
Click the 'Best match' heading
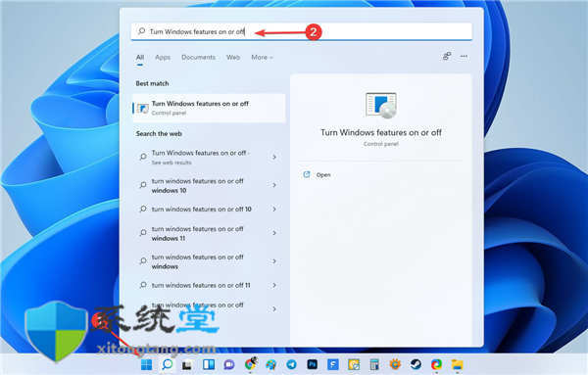click(x=152, y=83)
